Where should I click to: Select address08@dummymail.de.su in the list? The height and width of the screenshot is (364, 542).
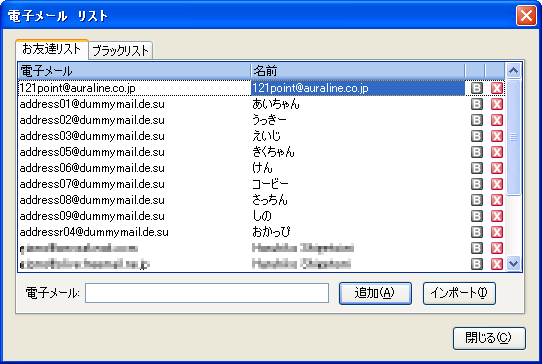click(92, 200)
